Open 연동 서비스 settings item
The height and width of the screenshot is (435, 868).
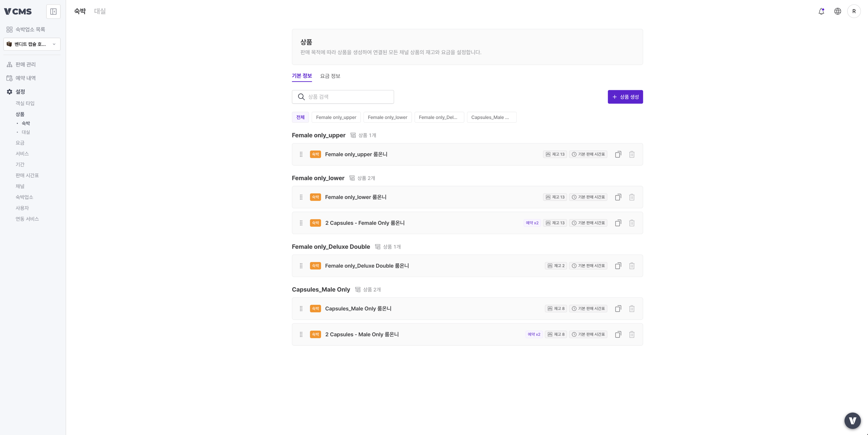(27, 219)
